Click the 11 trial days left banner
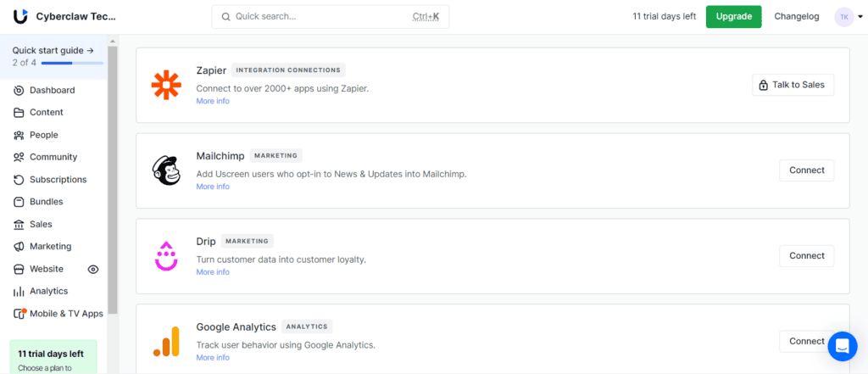The height and width of the screenshot is (374, 868). click(x=53, y=357)
